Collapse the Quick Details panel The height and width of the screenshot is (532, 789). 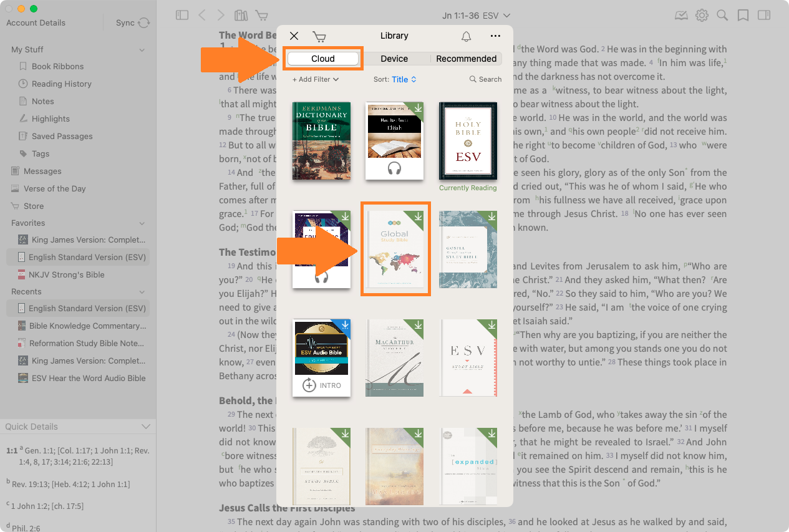tap(146, 427)
